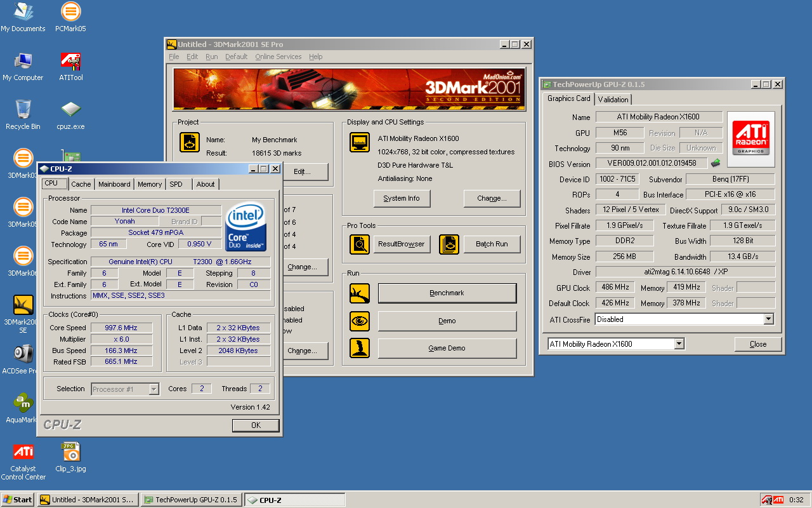Click Game Demo button
The width and height of the screenshot is (812, 508).
point(447,348)
